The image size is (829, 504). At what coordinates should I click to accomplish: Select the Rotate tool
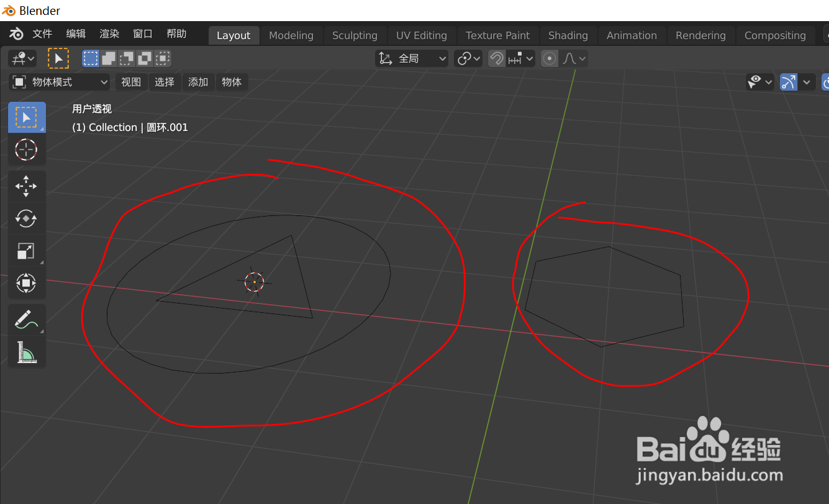click(26, 218)
